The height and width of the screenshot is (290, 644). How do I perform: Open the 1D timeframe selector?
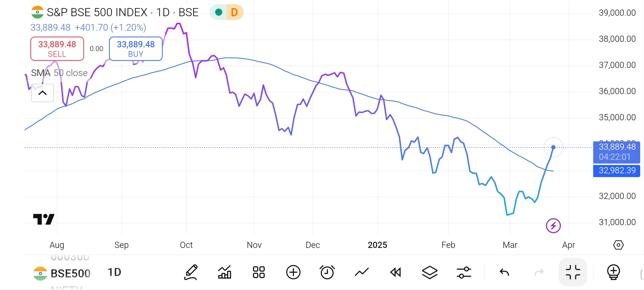point(114,272)
